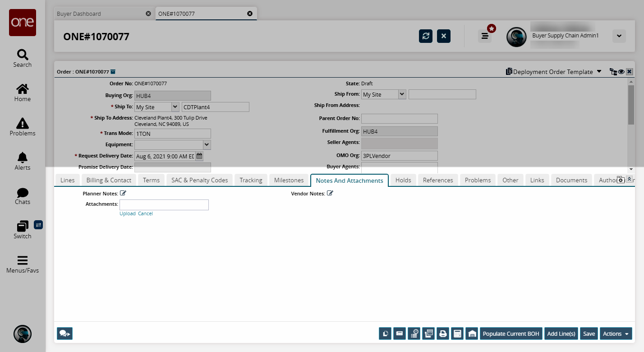
Task: Open Problems in left sidebar
Action: 23,127
